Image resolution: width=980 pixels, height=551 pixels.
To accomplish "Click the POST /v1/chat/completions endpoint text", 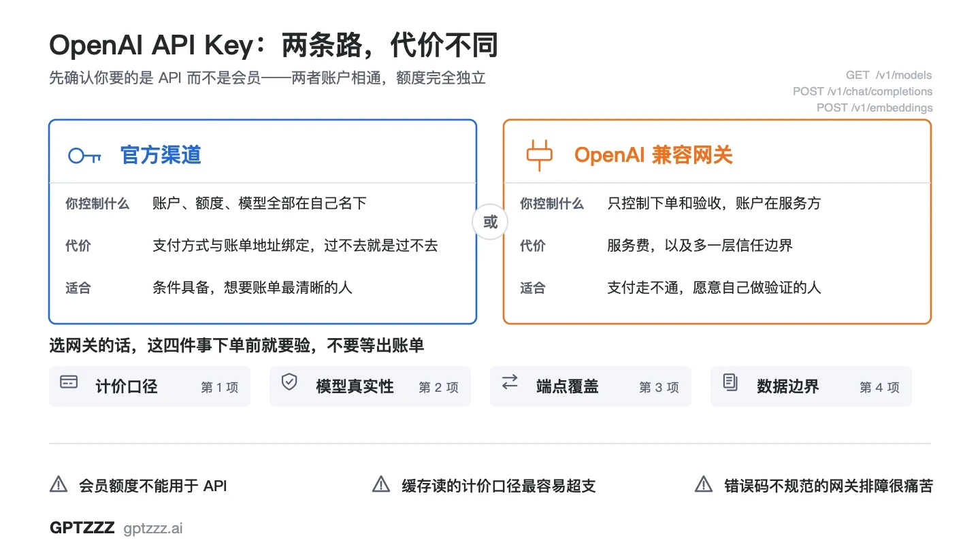I will click(863, 91).
